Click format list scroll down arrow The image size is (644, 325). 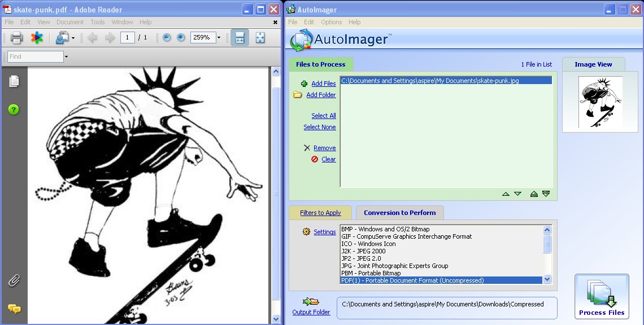coord(547,279)
